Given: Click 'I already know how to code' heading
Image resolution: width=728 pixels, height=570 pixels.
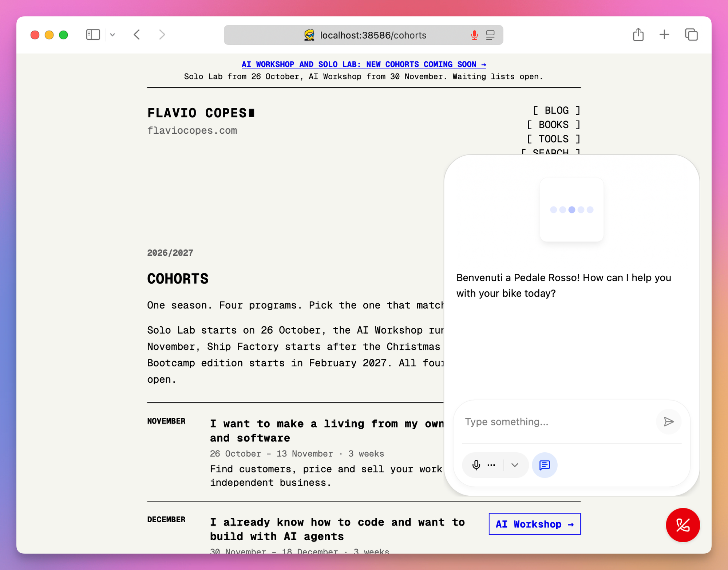Looking at the screenshot, I should 337,529.
